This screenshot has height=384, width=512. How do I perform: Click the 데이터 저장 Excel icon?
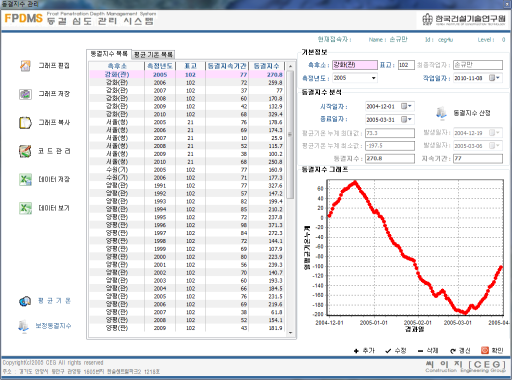point(25,180)
